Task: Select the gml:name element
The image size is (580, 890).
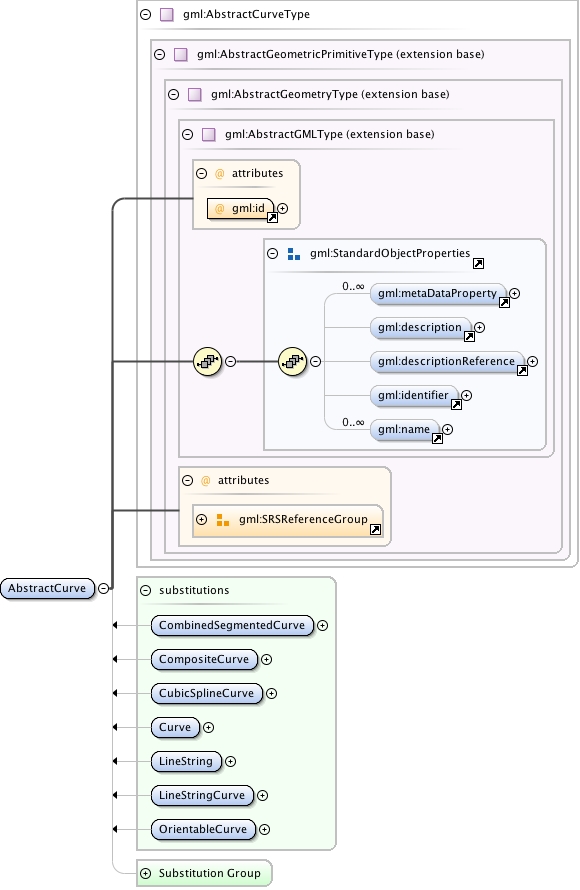Action: tap(404, 430)
